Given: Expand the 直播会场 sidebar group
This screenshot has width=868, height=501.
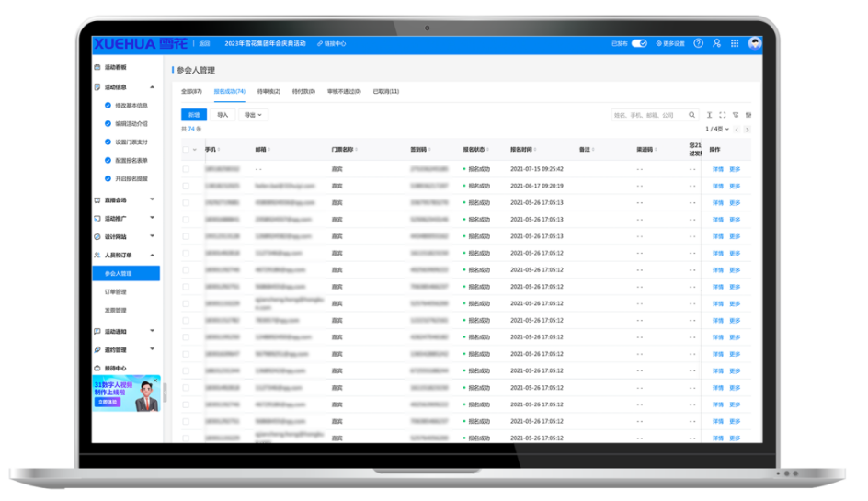Looking at the screenshot, I should 153,199.
